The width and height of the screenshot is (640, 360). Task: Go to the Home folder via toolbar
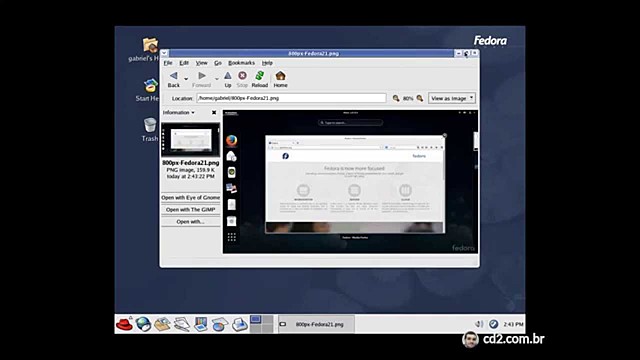280,79
